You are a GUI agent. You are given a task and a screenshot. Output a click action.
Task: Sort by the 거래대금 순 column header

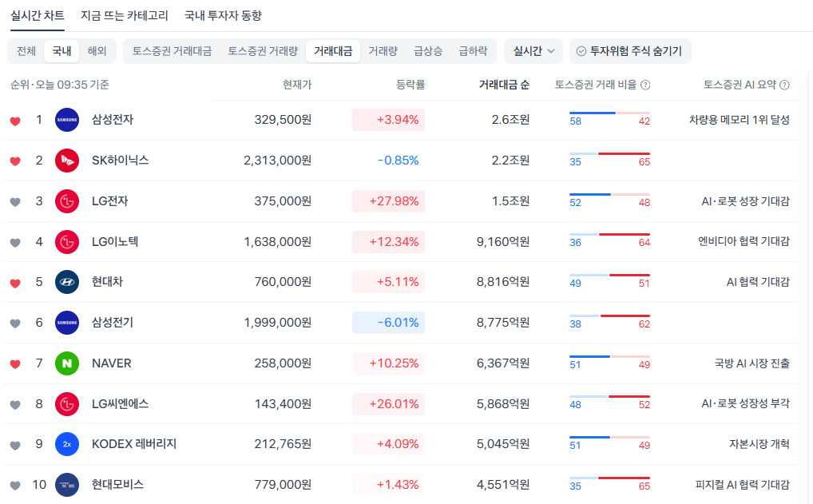tap(504, 85)
